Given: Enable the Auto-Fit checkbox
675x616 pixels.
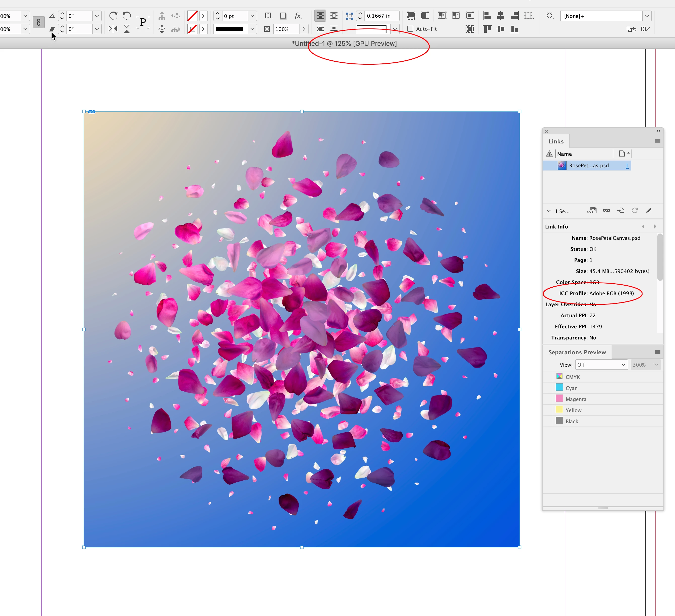Looking at the screenshot, I should [x=410, y=29].
